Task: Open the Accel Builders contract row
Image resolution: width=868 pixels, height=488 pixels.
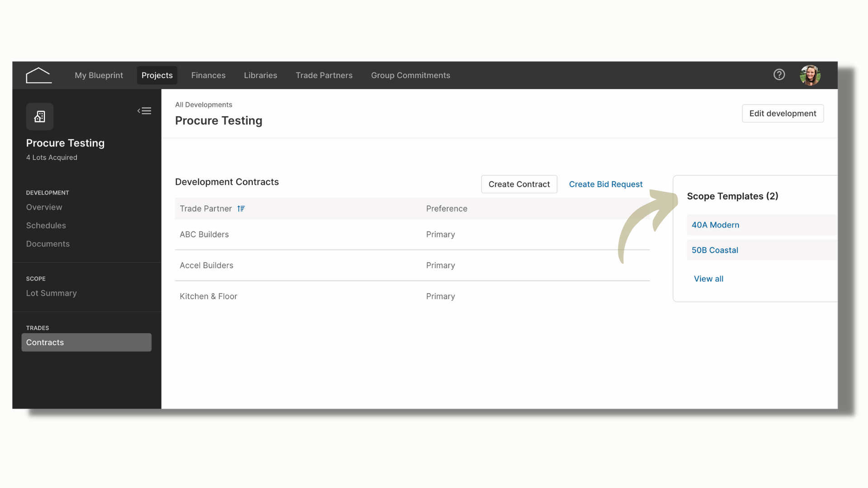Action: click(412, 266)
